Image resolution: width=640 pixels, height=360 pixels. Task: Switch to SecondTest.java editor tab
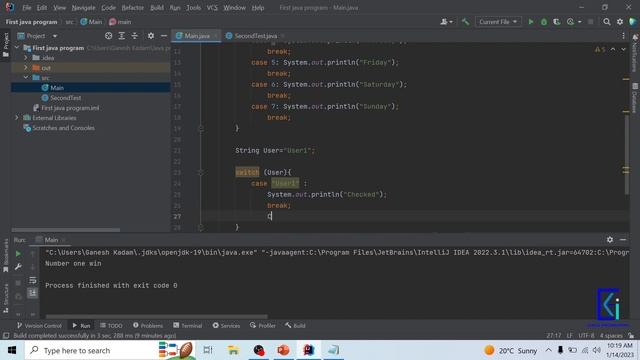click(256, 36)
